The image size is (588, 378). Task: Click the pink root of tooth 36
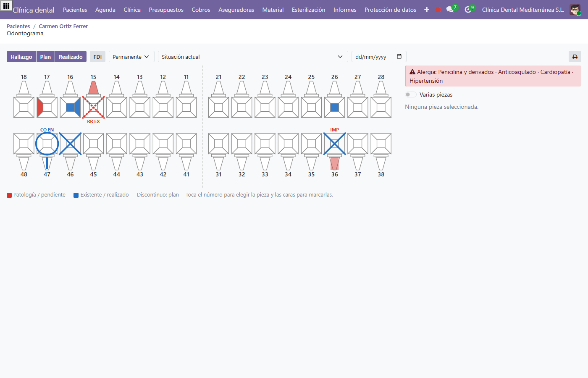click(335, 163)
